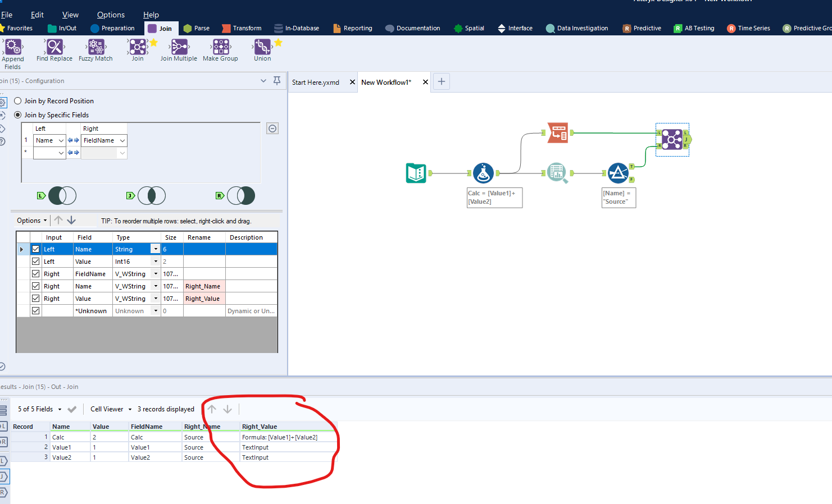Click the Text Input tool on the canvas
This screenshot has width=832, height=504.
[x=416, y=173]
